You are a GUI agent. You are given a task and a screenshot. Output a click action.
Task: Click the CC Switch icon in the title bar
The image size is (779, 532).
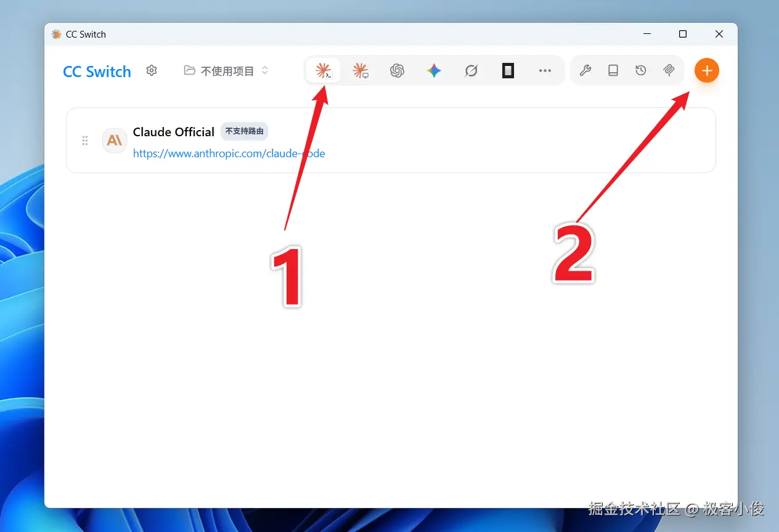coord(57,35)
